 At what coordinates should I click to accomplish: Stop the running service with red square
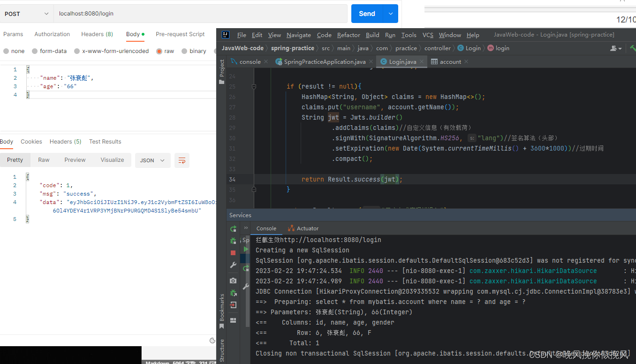point(233,253)
